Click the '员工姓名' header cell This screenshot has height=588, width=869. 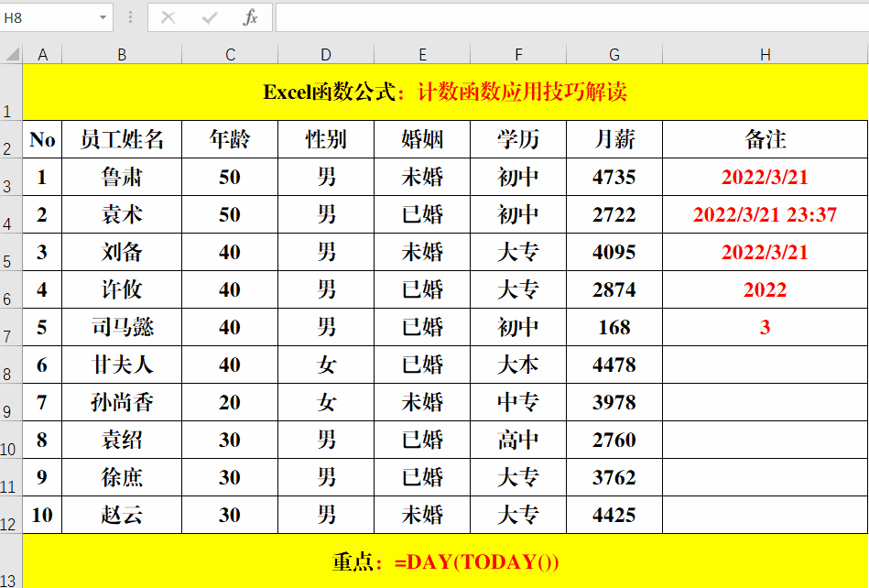click(122, 139)
